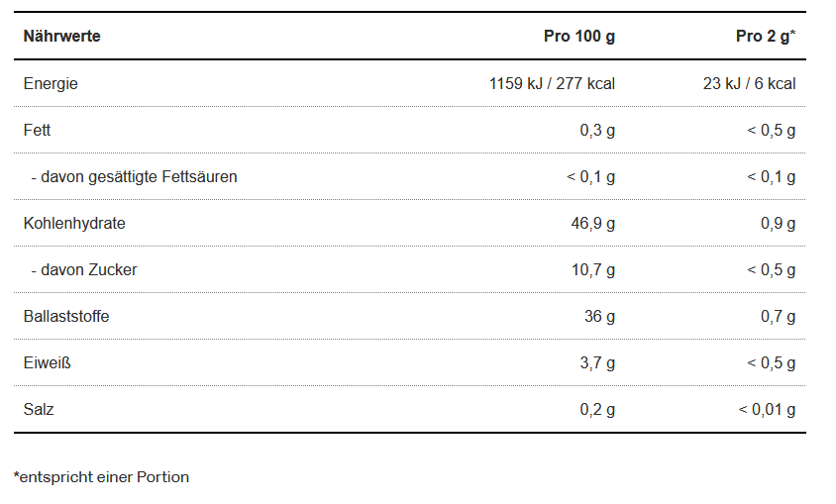Click the Energie row label
This screenshot has width=836, height=504.
(x=51, y=83)
